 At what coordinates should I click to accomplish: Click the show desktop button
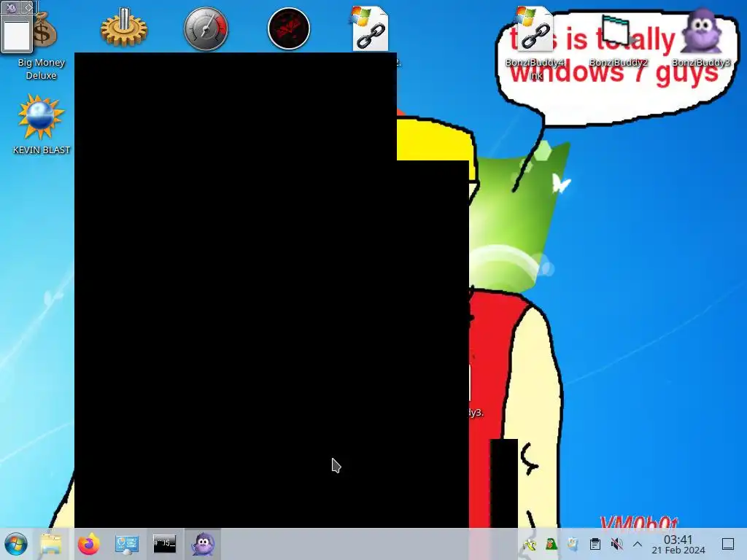pos(728,544)
